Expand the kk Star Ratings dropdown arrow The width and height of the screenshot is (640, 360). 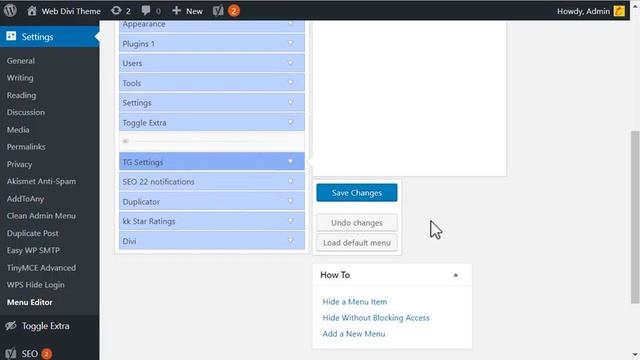point(290,221)
